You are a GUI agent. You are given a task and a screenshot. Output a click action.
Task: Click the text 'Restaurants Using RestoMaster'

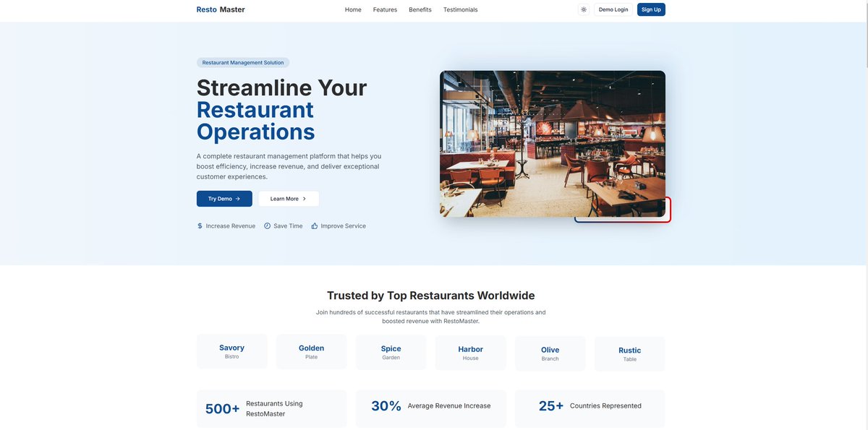pyautogui.click(x=274, y=408)
